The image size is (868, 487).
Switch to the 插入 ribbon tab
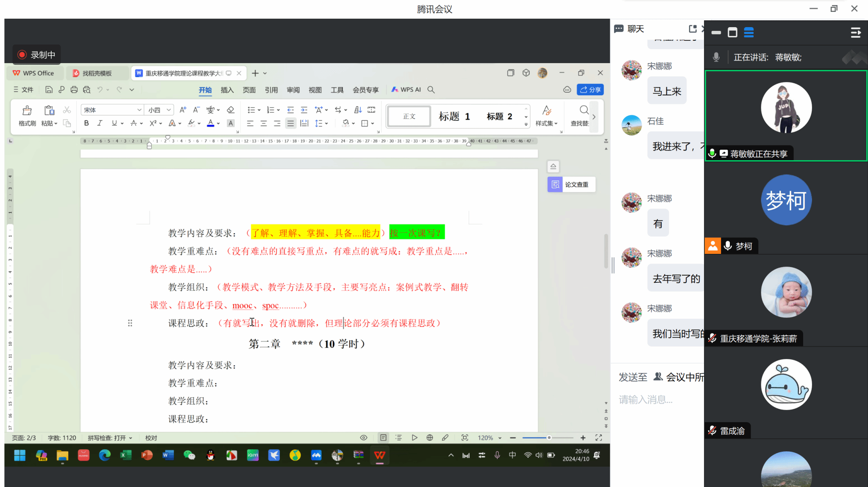(227, 90)
